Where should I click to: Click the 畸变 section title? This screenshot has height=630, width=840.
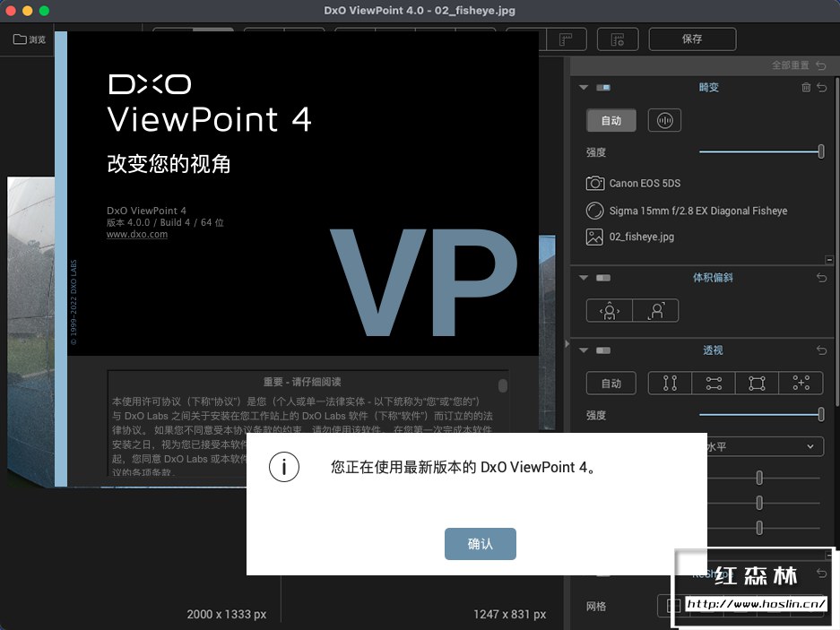pyautogui.click(x=708, y=87)
